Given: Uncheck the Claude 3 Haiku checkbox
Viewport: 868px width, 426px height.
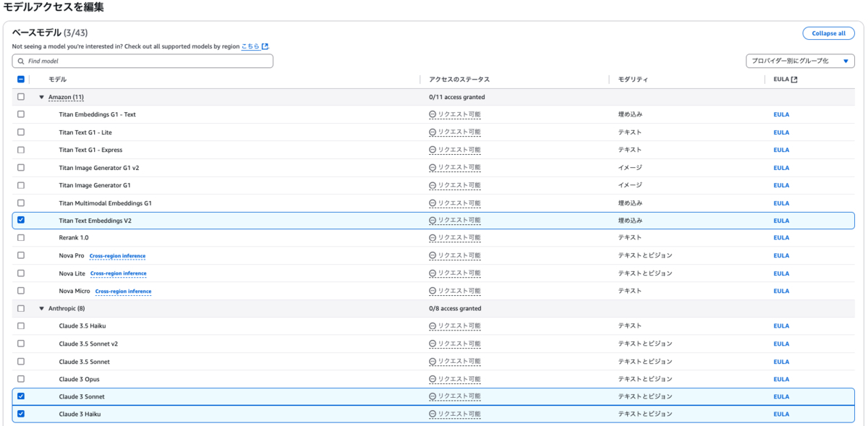Looking at the screenshot, I should pyautogui.click(x=20, y=414).
